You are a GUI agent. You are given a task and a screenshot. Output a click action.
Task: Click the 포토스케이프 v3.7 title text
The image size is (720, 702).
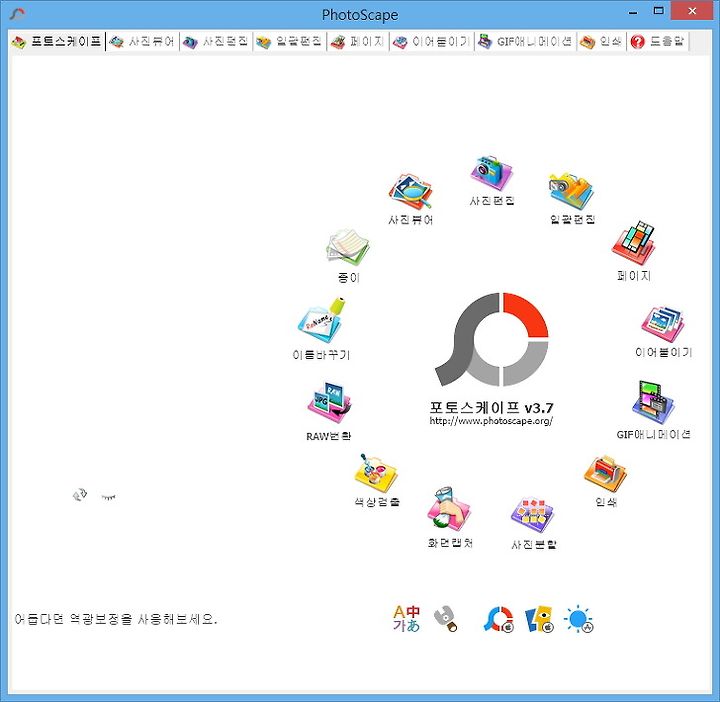(x=491, y=407)
